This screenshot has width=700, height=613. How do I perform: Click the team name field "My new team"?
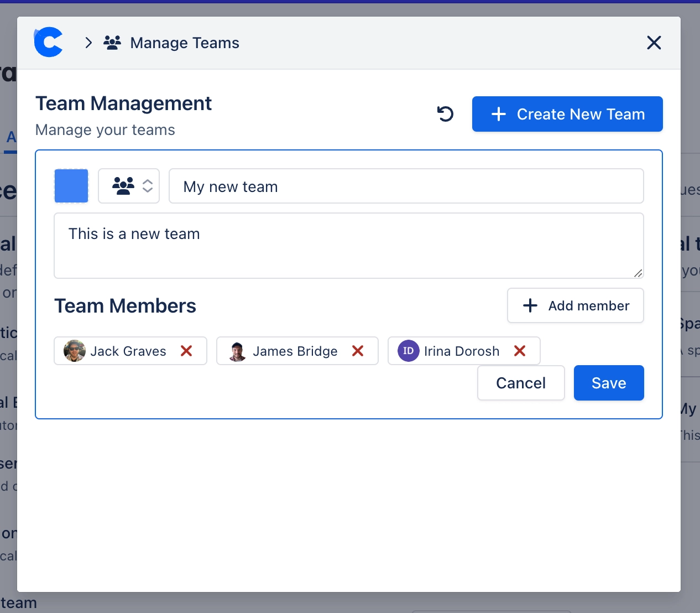pyautogui.click(x=406, y=186)
